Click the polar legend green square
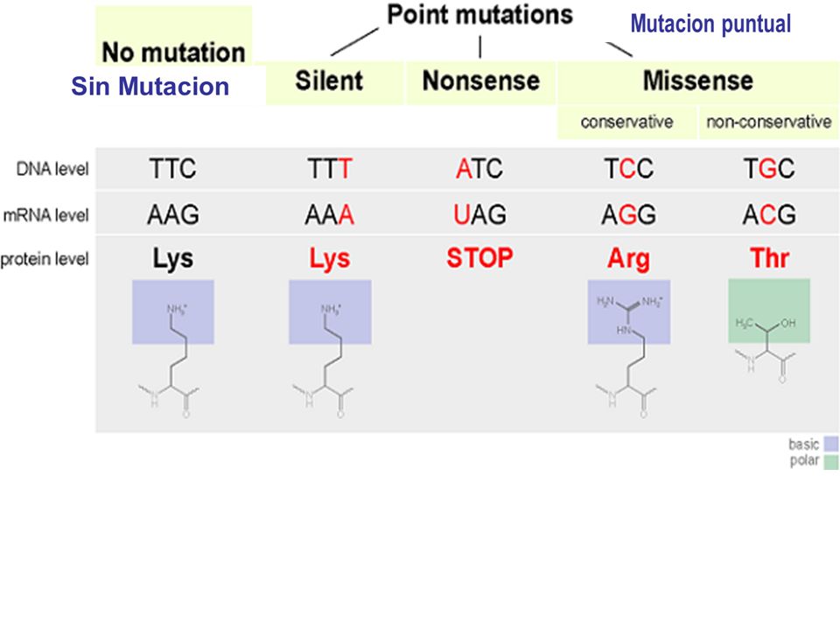This screenshot has height=630, width=840. [x=831, y=462]
